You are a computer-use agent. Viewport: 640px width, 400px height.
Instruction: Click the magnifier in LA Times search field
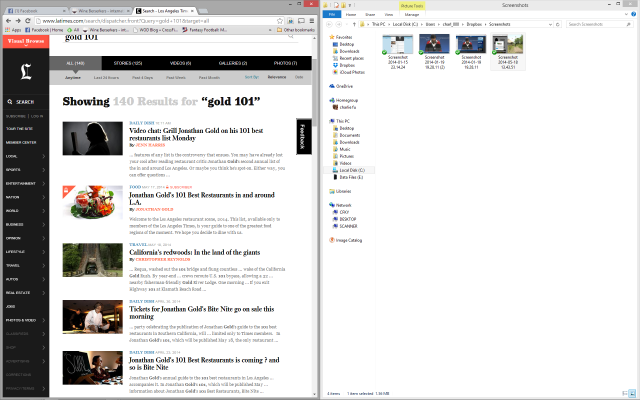coord(291,37)
